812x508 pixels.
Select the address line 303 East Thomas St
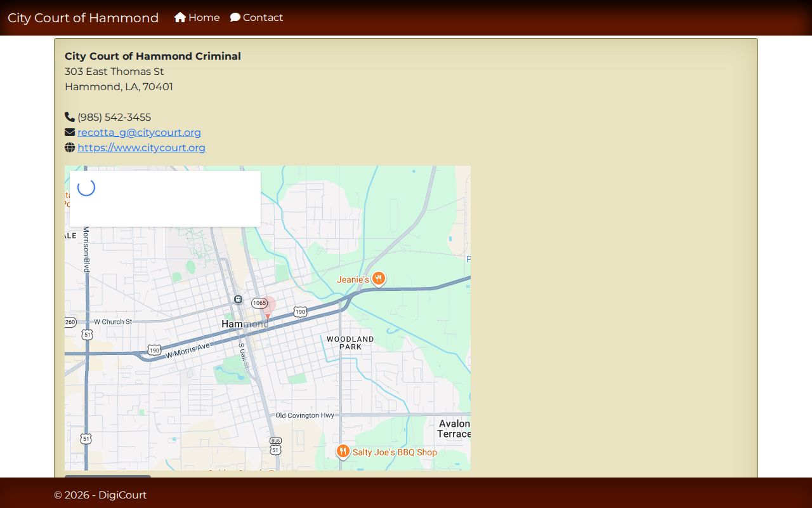pos(114,71)
